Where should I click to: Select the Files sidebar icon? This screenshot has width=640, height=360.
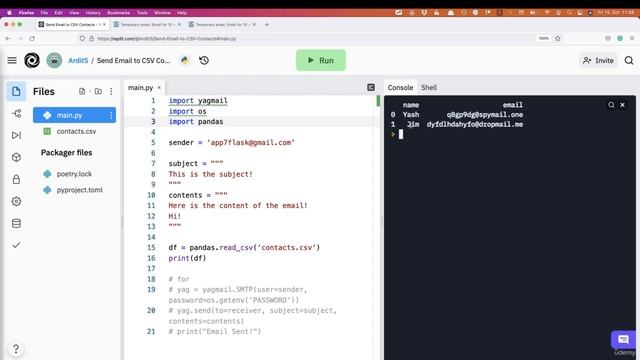pos(16,91)
